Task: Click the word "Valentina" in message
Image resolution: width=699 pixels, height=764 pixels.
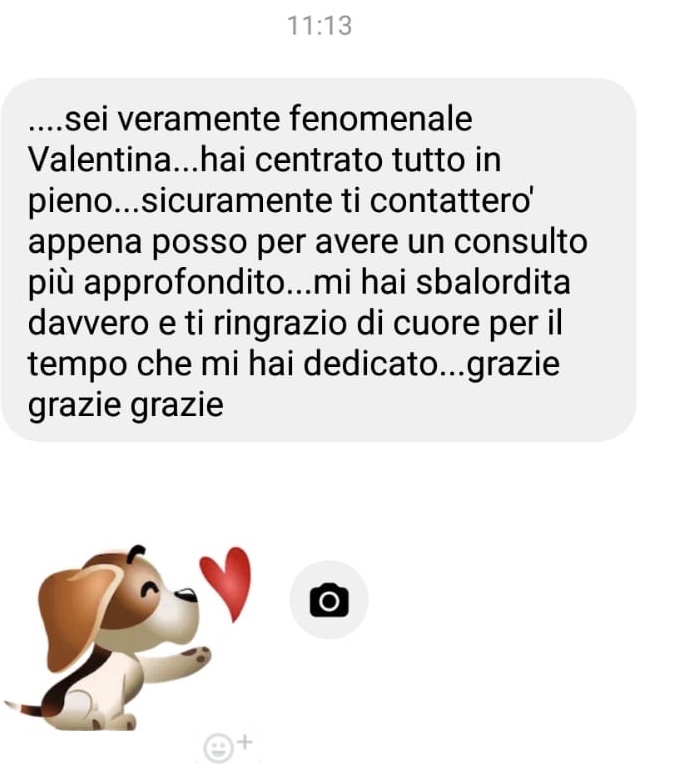Action: (x=100, y=159)
